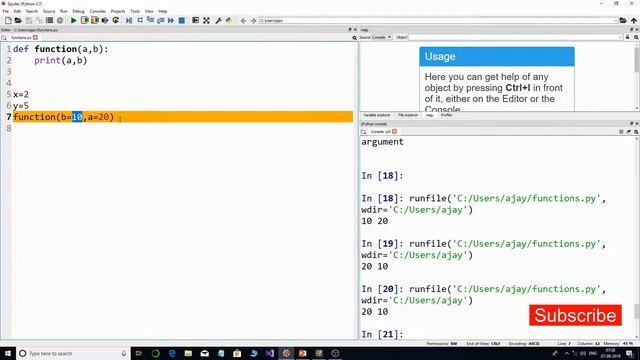Screen dimensions: 640x360
Task: Open the Edit menu
Action: [17, 11]
